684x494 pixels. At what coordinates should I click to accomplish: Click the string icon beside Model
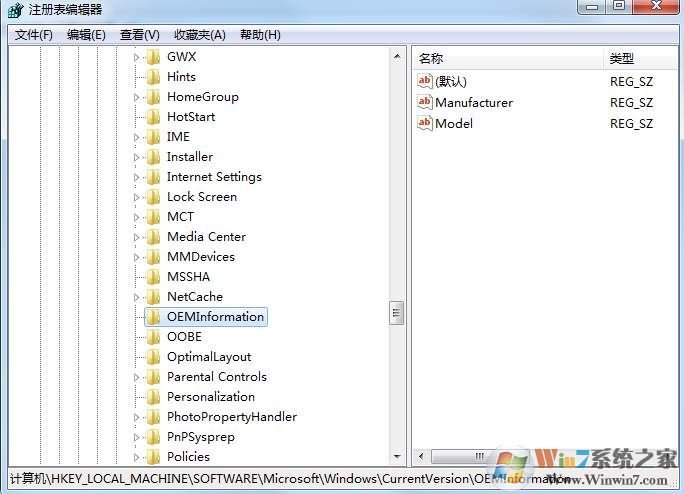tap(425, 123)
